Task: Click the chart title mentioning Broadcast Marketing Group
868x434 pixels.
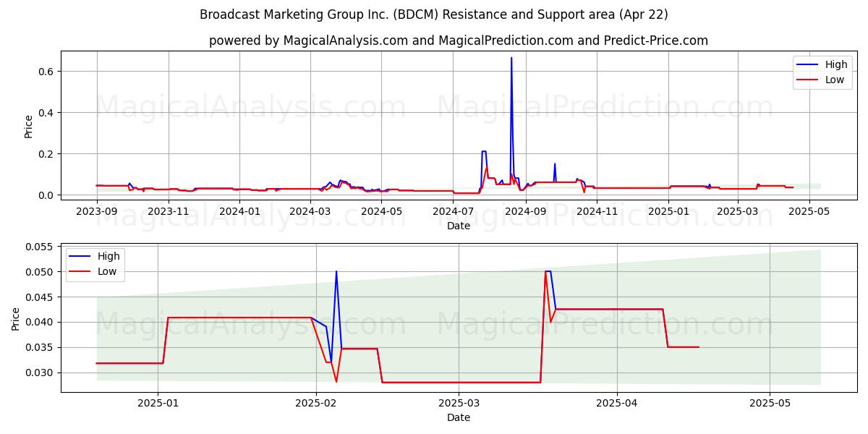Action: tap(434, 14)
